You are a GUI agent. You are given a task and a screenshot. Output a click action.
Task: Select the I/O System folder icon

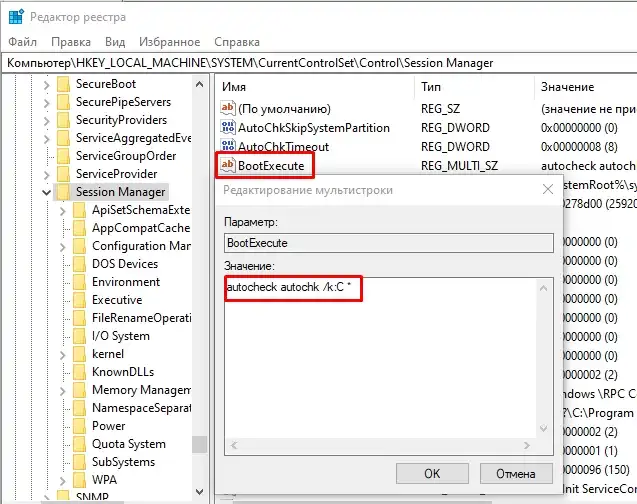(x=79, y=336)
